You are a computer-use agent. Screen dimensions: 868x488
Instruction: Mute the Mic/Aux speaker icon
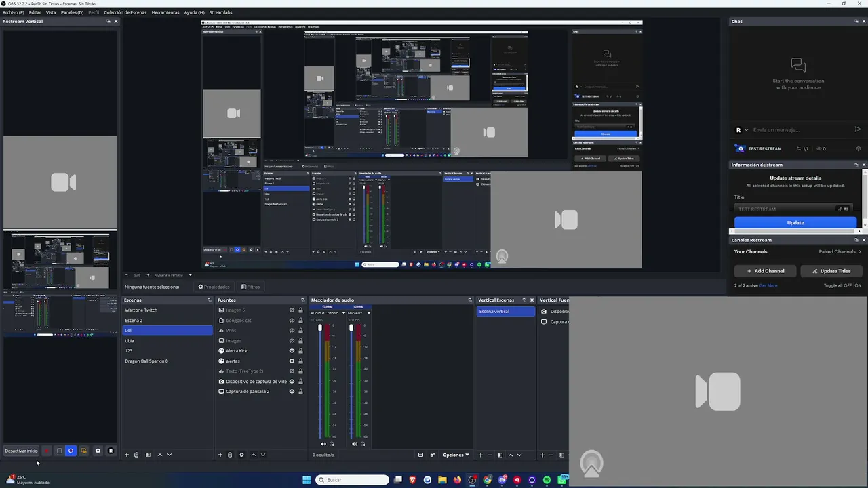(x=355, y=444)
